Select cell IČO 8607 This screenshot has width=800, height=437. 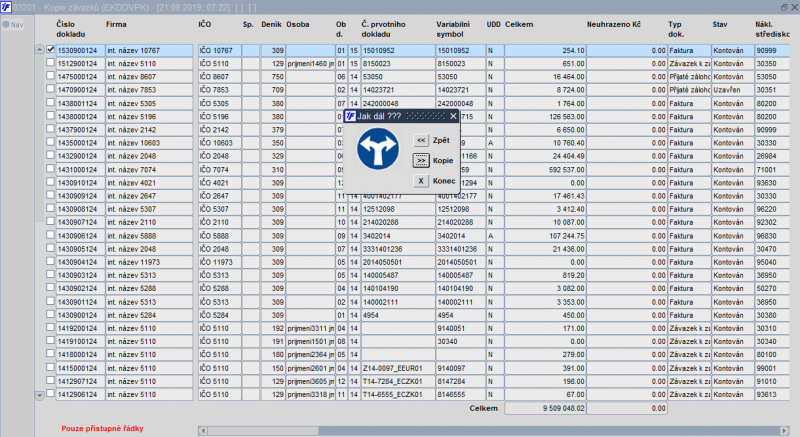click(219, 77)
